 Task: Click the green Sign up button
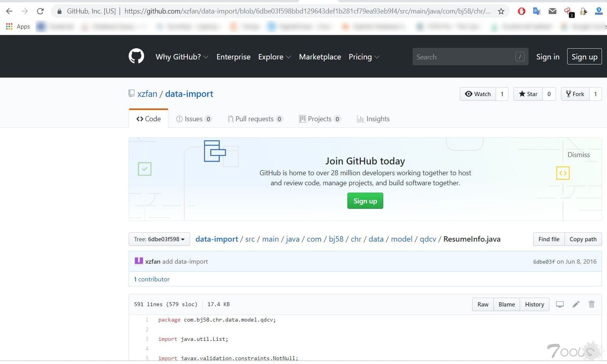(365, 201)
